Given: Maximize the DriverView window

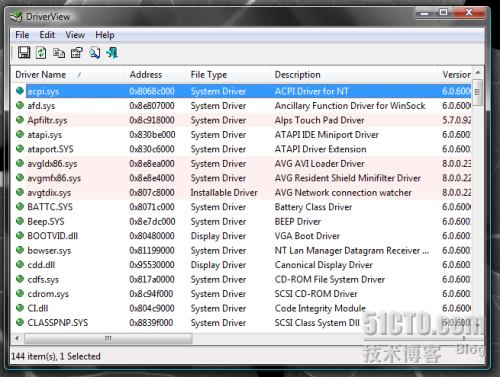Looking at the screenshot, I should coord(443,13).
